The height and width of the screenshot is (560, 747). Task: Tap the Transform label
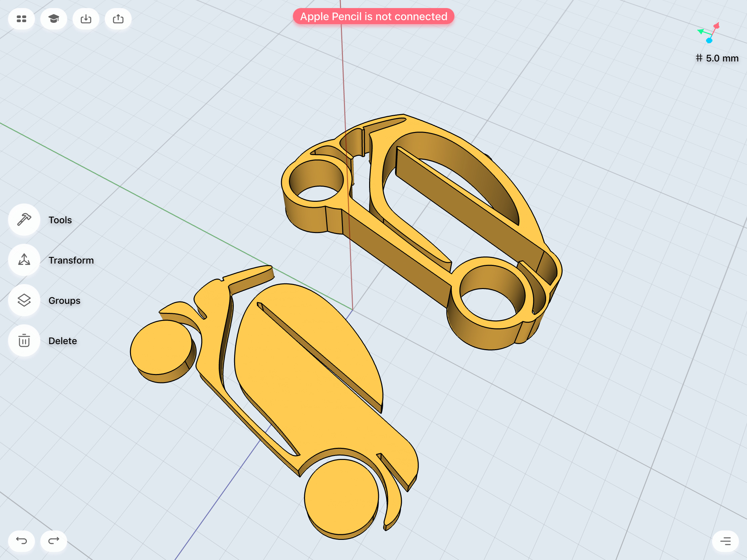(x=71, y=260)
